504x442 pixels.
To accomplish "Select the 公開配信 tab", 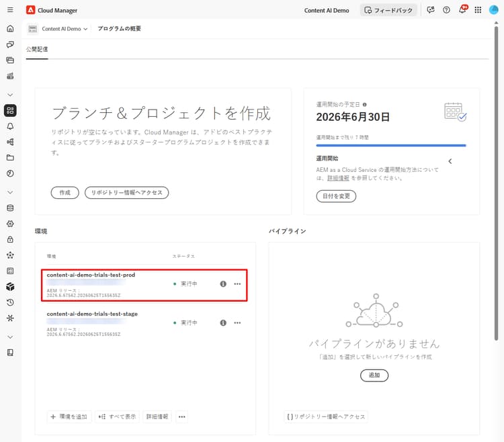I will point(37,50).
